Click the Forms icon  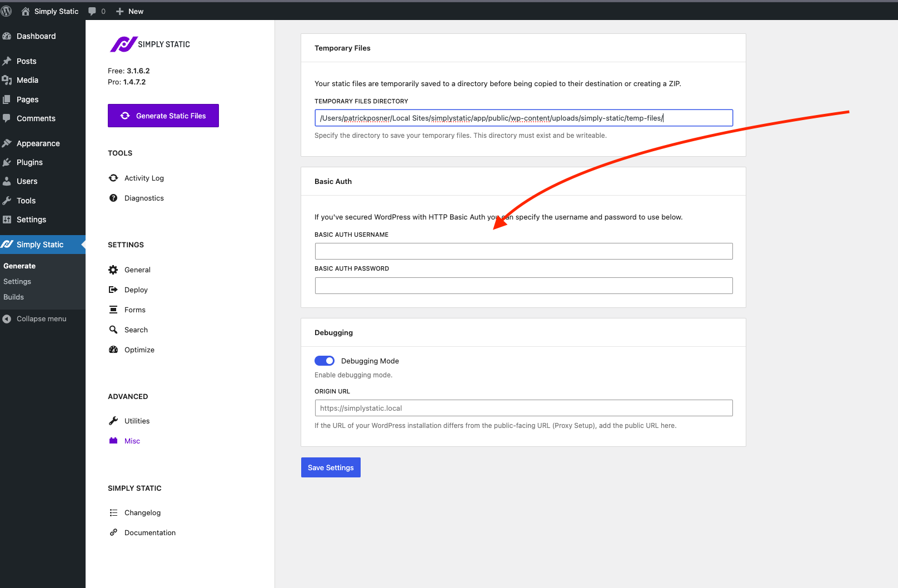pyautogui.click(x=113, y=310)
